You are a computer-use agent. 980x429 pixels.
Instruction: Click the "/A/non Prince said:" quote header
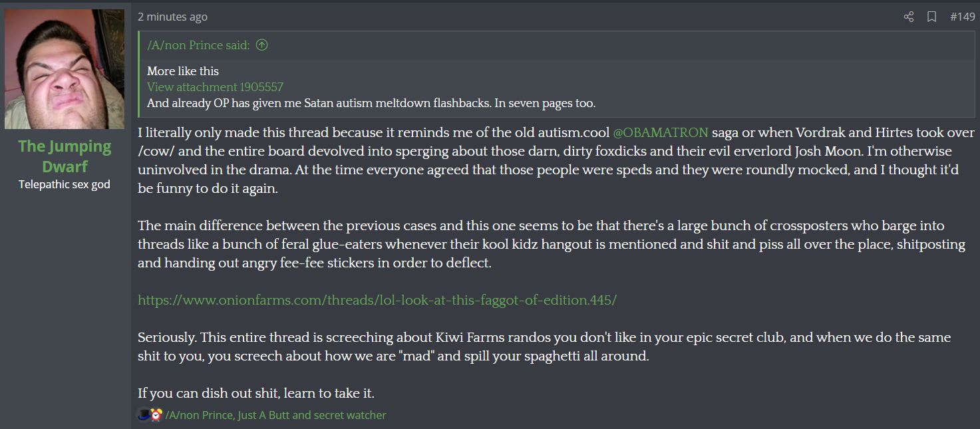coord(198,45)
